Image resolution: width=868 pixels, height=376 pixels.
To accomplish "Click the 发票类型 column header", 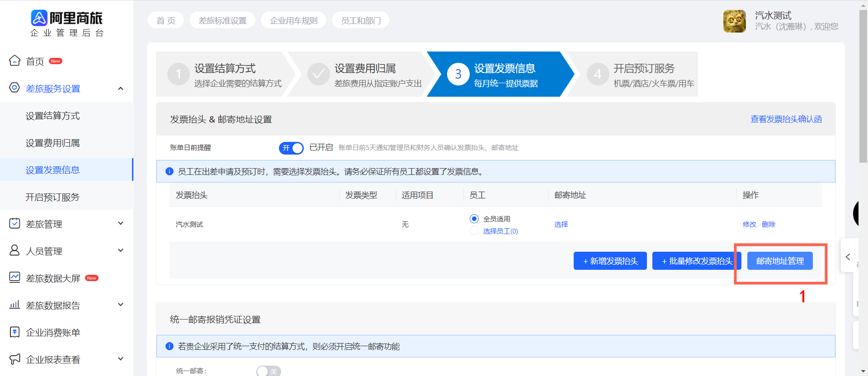I will click(x=361, y=195).
